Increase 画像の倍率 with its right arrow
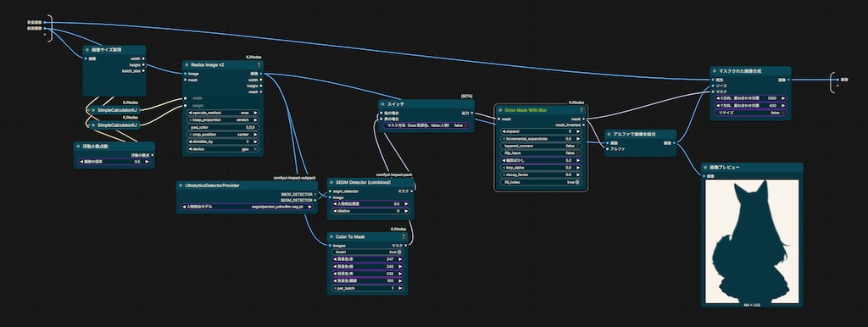The width and height of the screenshot is (868, 327). pos(148,162)
